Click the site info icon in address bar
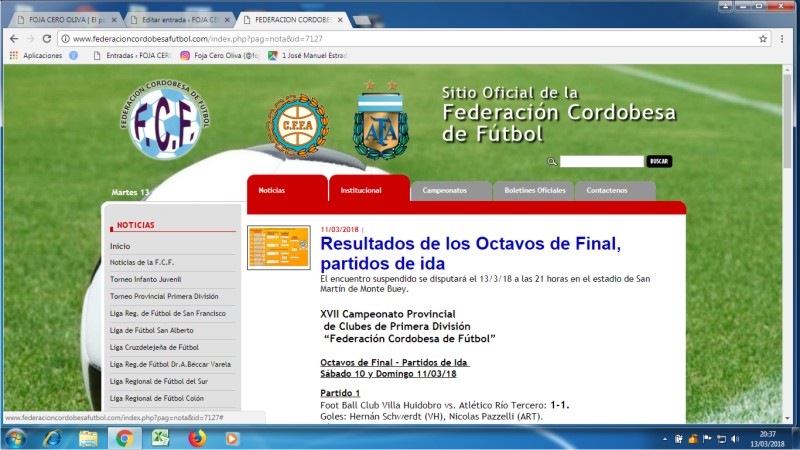Screen dimensions: 800x450 pyautogui.click(x=65, y=39)
